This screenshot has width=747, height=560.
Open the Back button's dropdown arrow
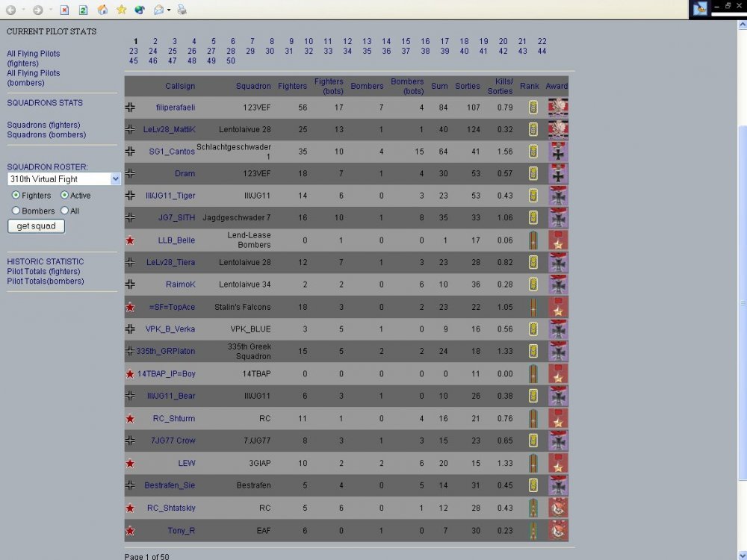(23, 9)
